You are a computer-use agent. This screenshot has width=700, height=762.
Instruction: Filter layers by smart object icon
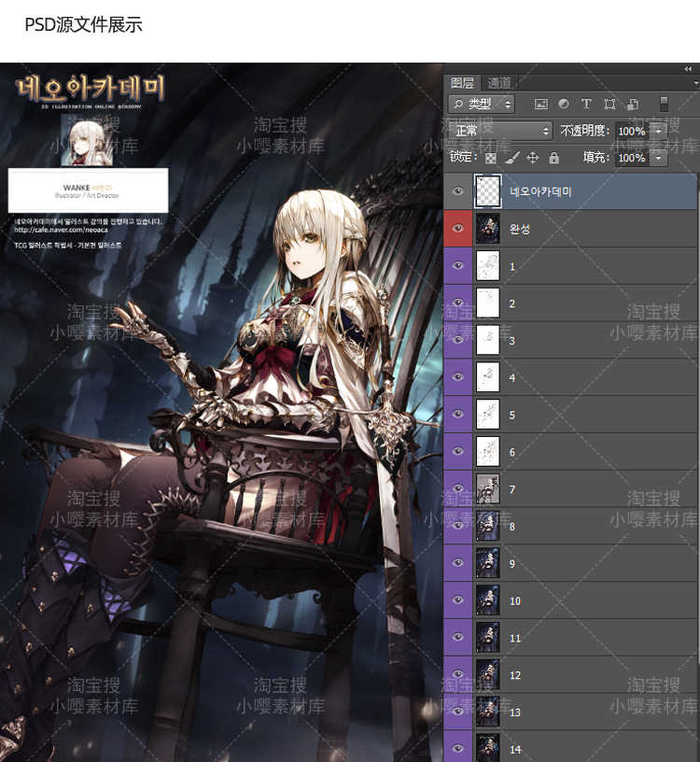[x=633, y=104]
